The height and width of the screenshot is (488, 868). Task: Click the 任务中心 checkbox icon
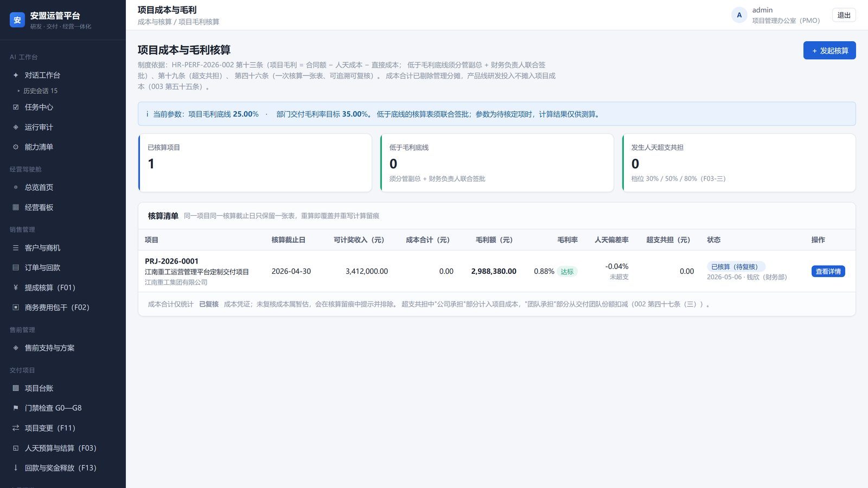tap(16, 107)
